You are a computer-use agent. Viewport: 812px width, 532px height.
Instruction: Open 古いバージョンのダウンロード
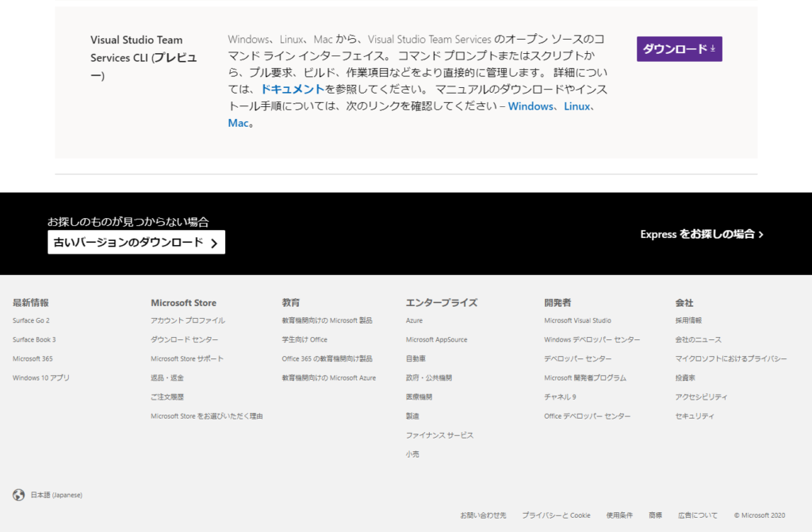point(131,242)
